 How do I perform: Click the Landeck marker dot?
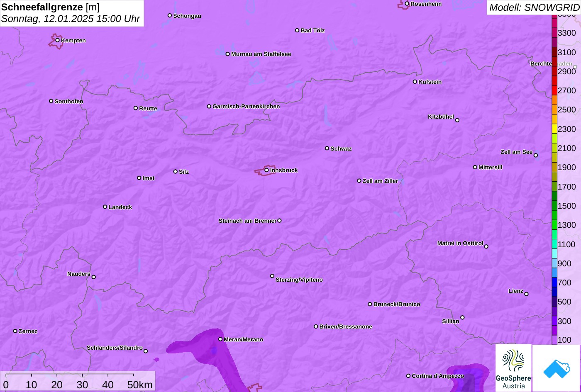105,207
